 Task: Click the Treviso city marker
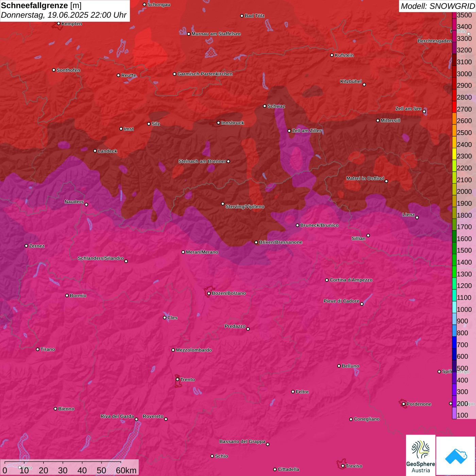[x=343, y=466]
